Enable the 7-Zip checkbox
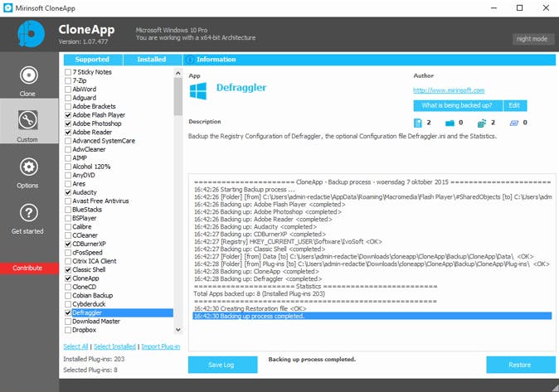Viewport: 559px width, 392px height. (68, 80)
